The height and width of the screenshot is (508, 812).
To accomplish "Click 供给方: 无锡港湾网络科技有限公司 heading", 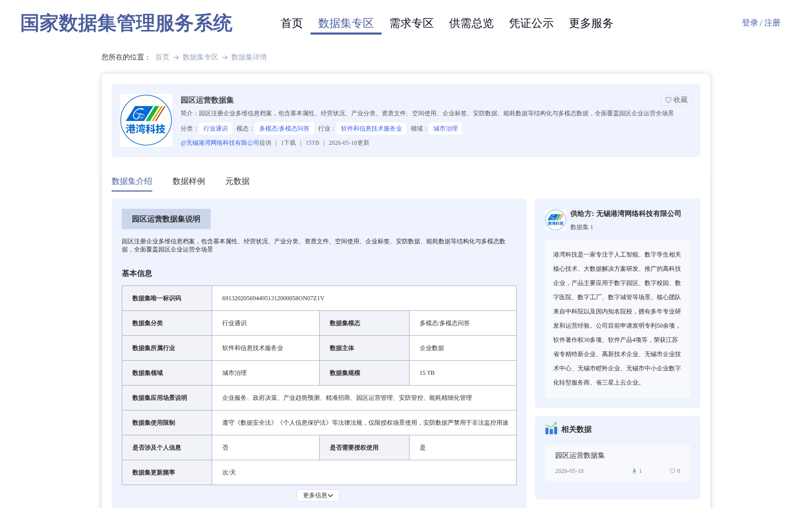I will coord(626,214).
